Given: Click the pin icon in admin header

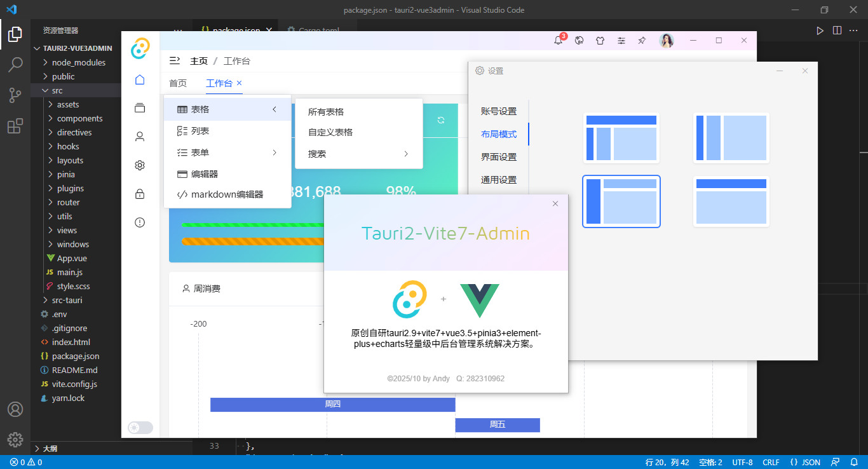Looking at the screenshot, I should pyautogui.click(x=642, y=40).
